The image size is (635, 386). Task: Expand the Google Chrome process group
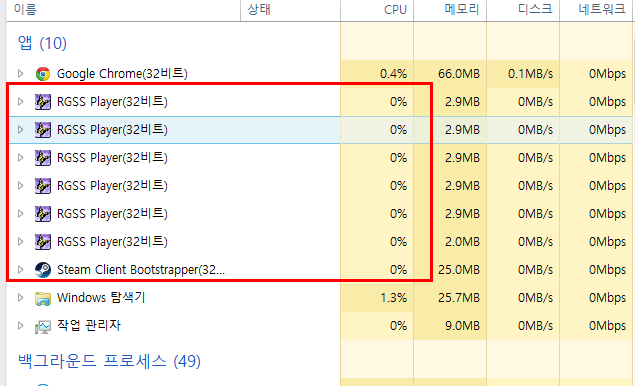click(20, 74)
